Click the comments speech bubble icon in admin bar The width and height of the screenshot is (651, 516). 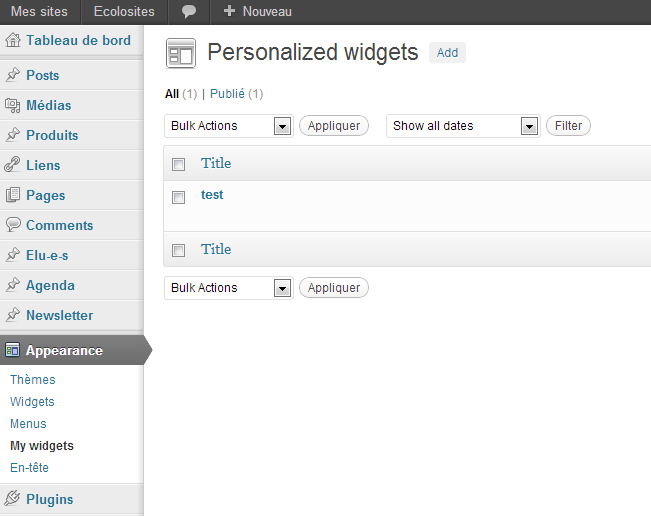point(189,12)
